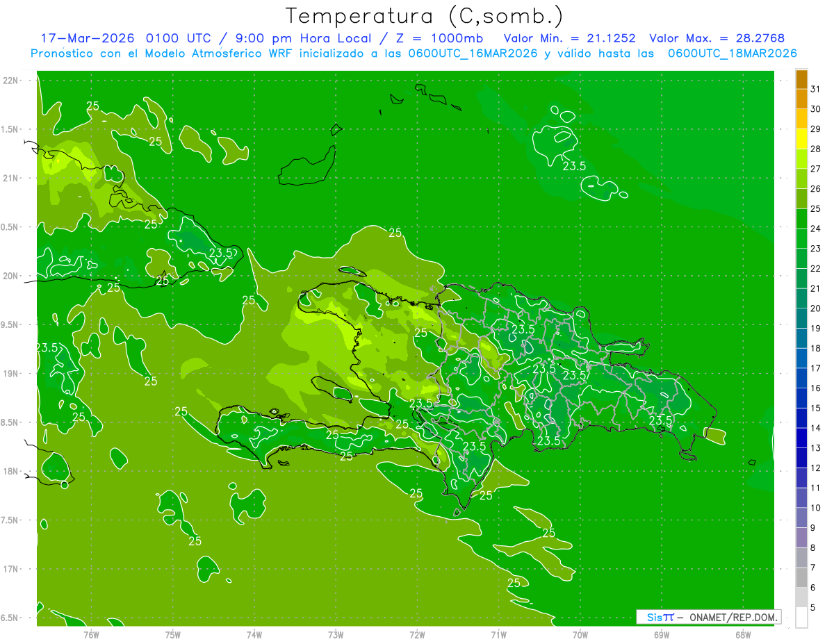This screenshot has height=644, width=834.
Task: Click the gray legend swatch between 6 and 7
Action: (801, 578)
